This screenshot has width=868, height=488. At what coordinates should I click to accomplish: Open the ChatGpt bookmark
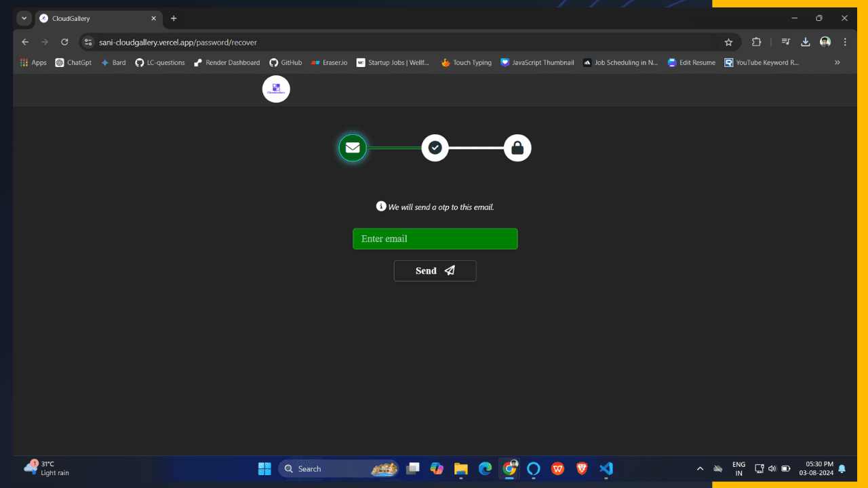pyautogui.click(x=73, y=62)
